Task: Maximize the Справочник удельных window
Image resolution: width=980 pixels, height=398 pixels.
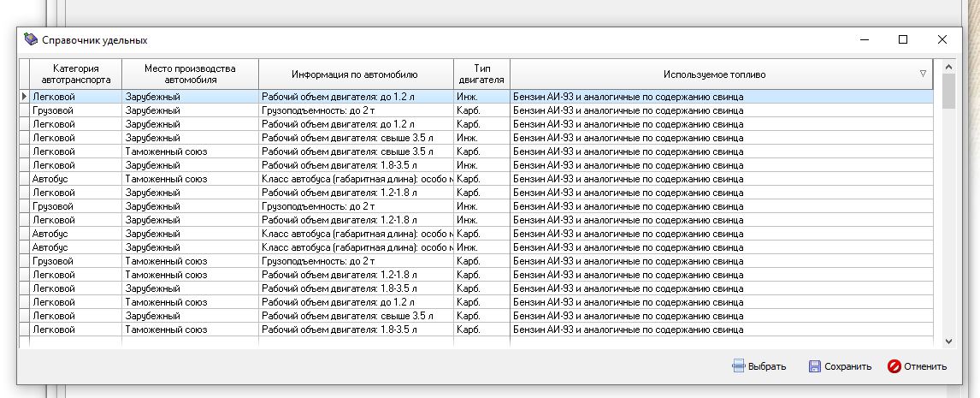Action: [903, 39]
